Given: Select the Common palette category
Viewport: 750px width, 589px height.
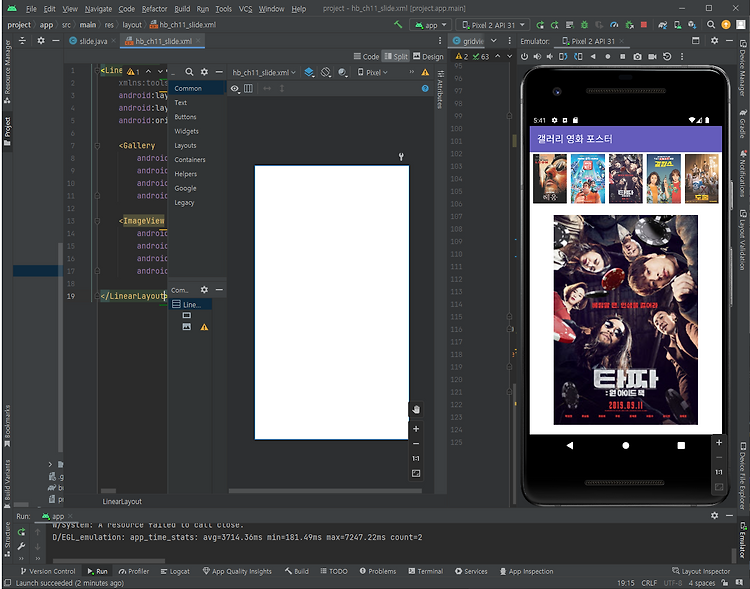Looking at the screenshot, I should pyautogui.click(x=196, y=88).
